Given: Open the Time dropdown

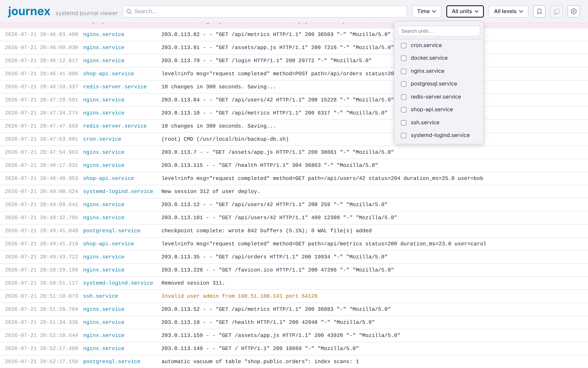Looking at the screenshot, I should point(427,11).
